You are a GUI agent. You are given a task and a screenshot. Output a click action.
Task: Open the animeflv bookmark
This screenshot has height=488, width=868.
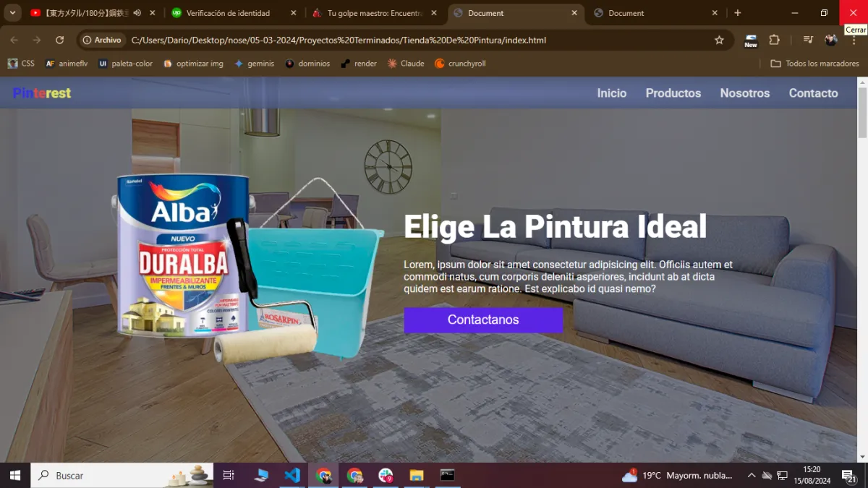tap(67, 64)
